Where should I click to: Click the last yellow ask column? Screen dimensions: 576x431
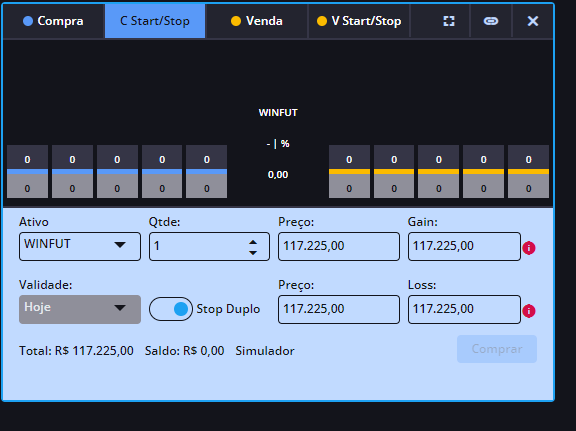[528, 172]
